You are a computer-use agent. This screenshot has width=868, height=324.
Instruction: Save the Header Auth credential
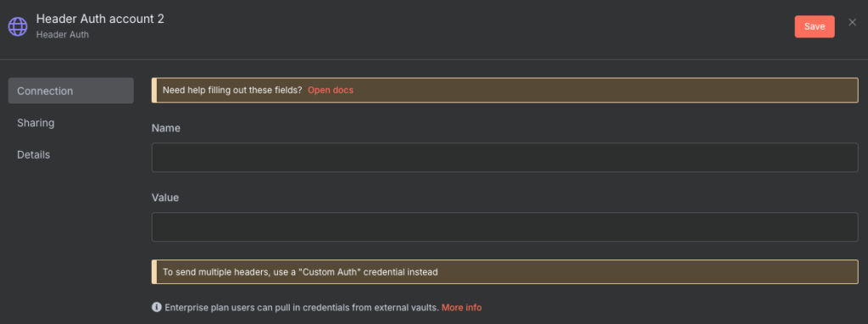coord(815,26)
